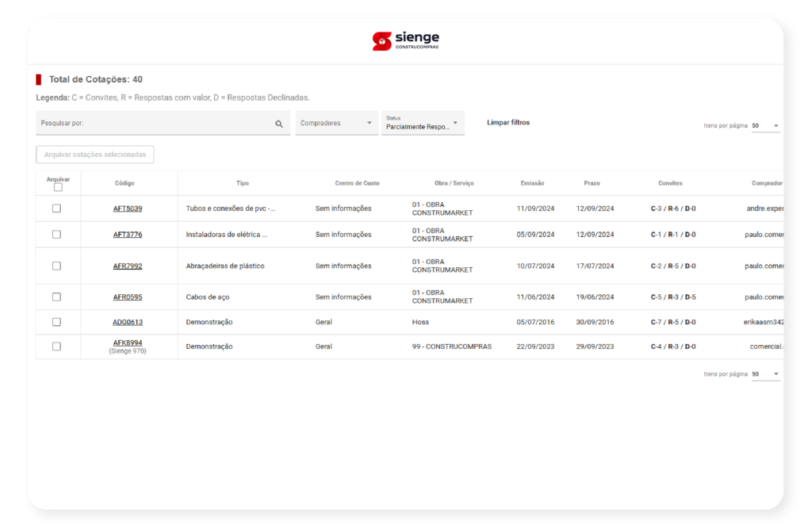812x528 pixels.
Task: Toggle the Arquivar select-all header checkbox
Action: tap(58, 187)
